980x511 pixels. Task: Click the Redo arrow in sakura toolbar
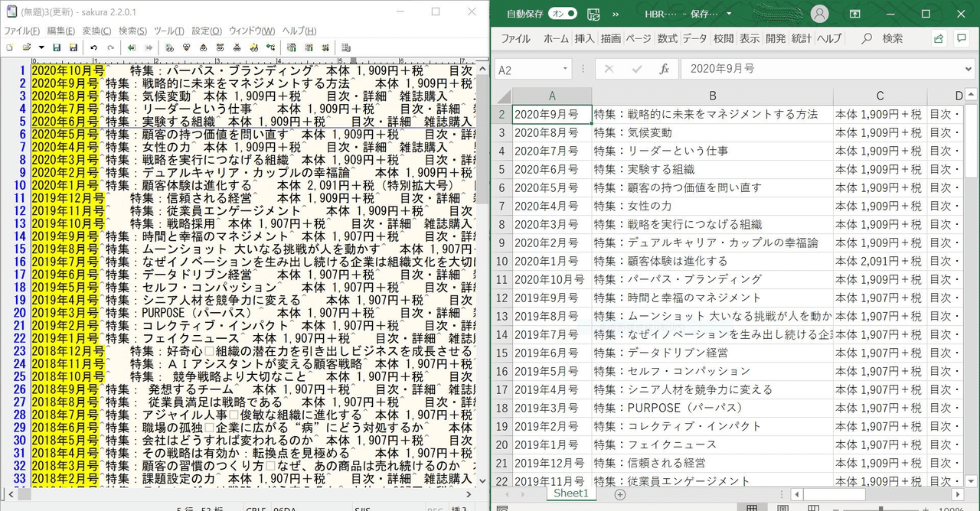[111, 47]
